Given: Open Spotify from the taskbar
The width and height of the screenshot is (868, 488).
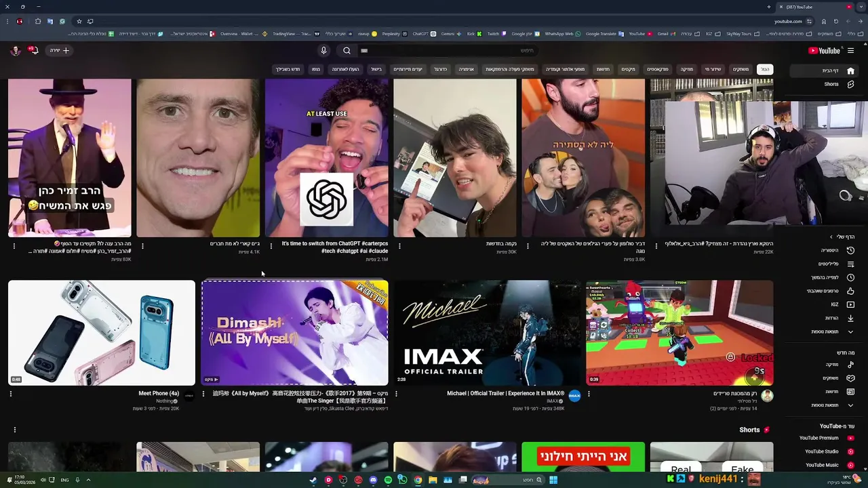Looking at the screenshot, I should pos(388,480).
